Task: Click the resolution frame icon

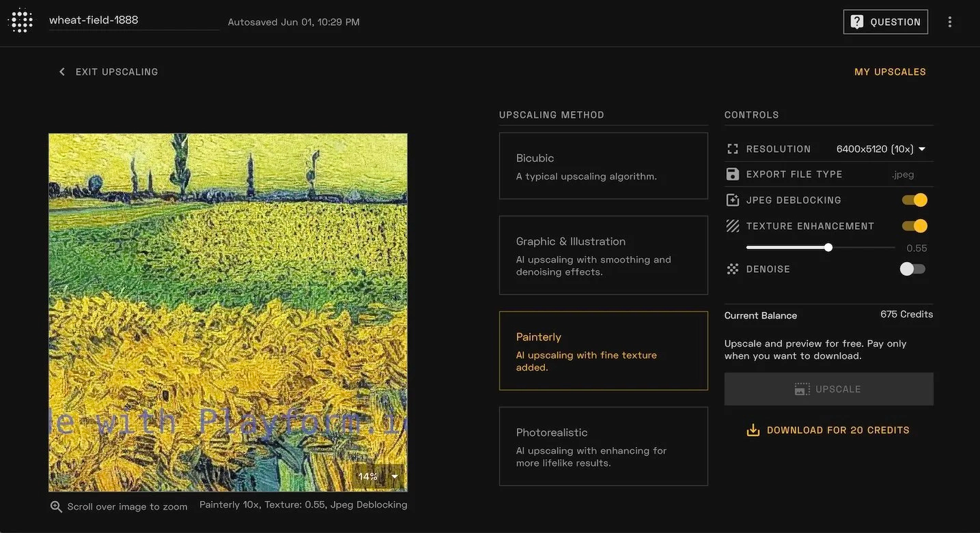Action: point(733,149)
